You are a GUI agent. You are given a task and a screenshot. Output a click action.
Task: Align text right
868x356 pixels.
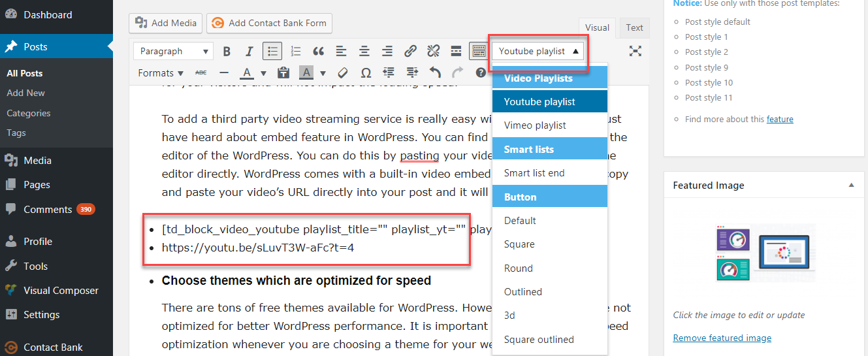387,51
